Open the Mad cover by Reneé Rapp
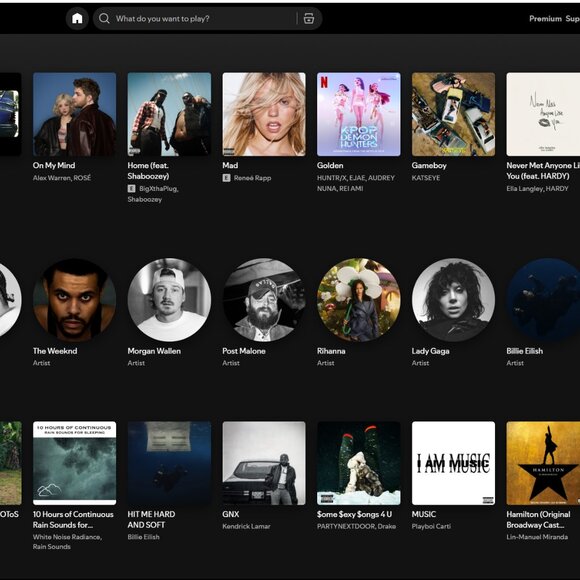Image resolution: width=580 pixels, height=580 pixels. click(x=264, y=114)
